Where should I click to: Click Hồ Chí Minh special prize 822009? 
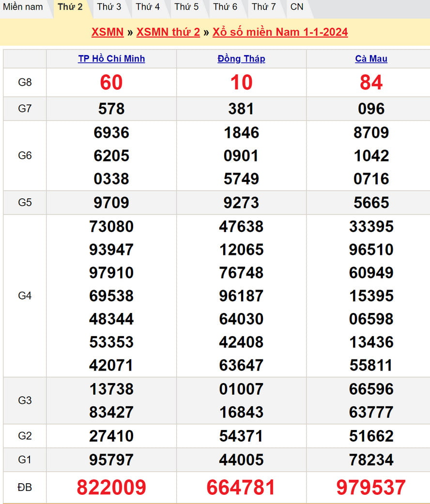(111, 488)
